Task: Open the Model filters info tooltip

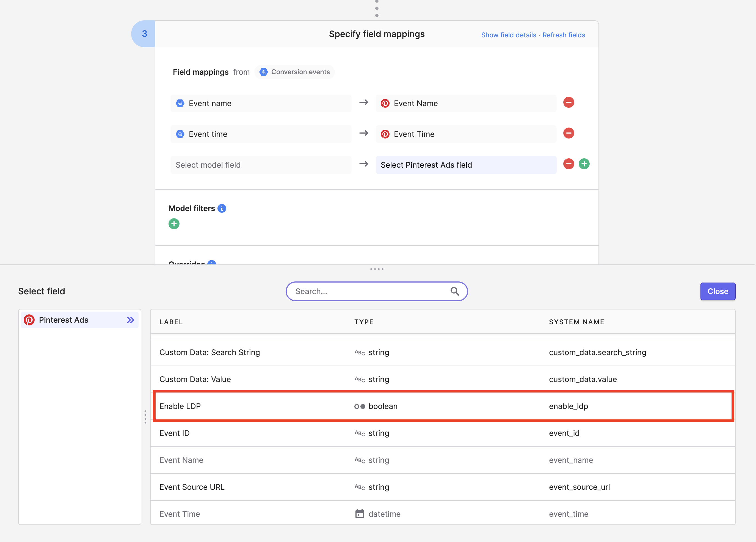Action: coord(222,208)
